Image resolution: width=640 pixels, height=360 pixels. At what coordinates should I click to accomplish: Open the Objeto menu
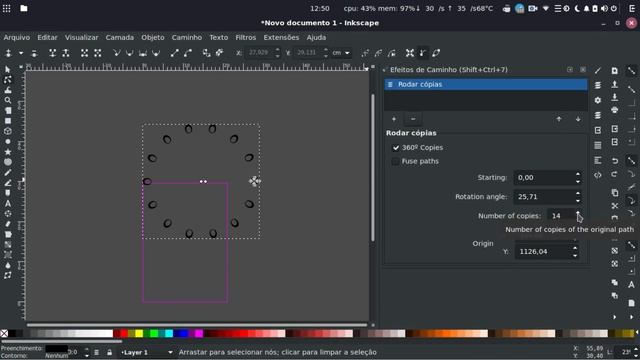pyautogui.click(x=153, y=37)
